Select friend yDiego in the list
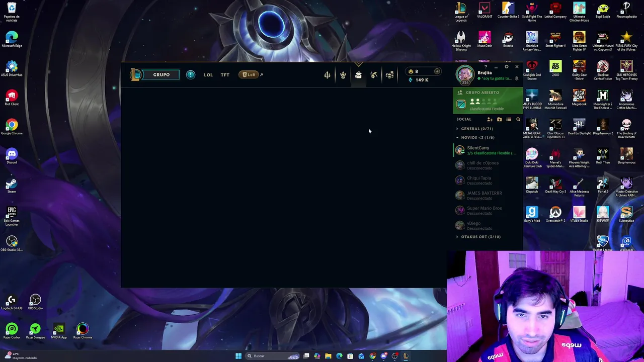 [488, 226]
